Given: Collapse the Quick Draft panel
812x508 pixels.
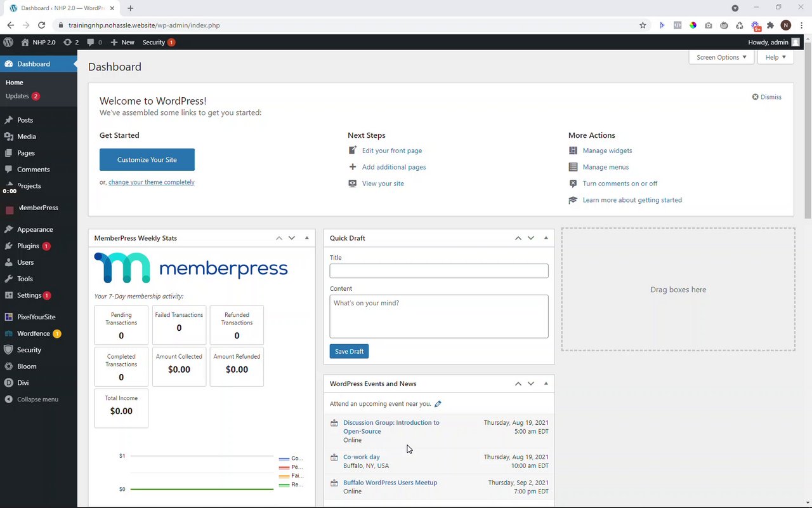Looking at the screenshot, I should [x=546, y=238].
